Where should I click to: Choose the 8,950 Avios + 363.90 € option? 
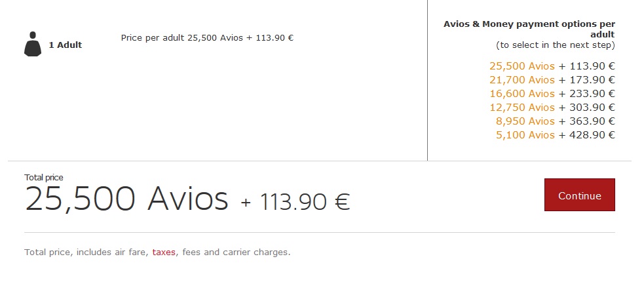553,121
